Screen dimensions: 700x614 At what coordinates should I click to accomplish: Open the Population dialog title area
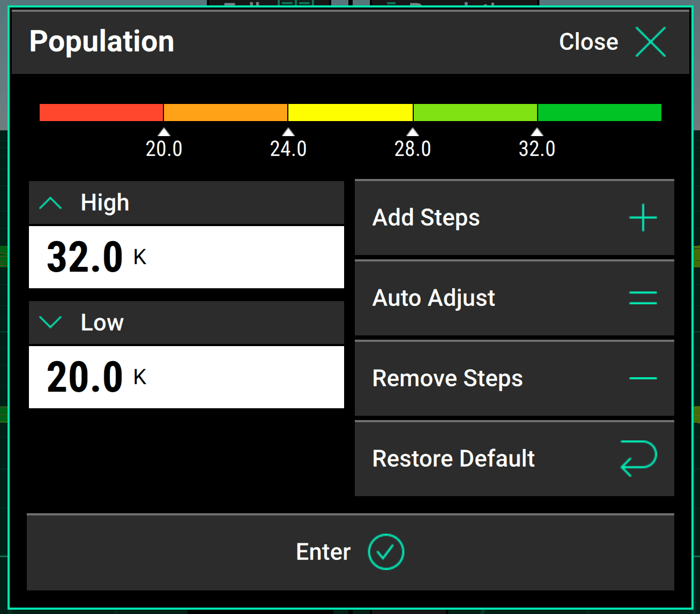(102, 41)
